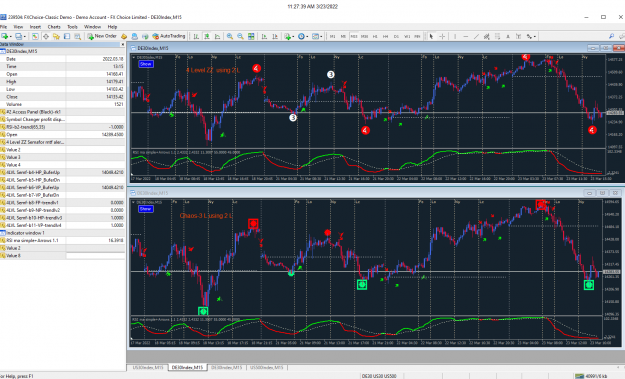
Task: Open the periods clock dropdown
Action: (x=307, y=36)
